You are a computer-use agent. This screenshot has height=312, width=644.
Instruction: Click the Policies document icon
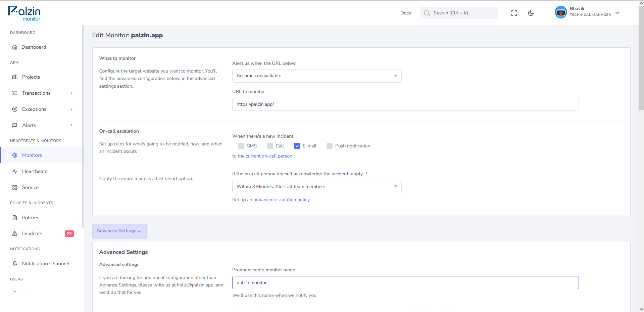[15, 218]
